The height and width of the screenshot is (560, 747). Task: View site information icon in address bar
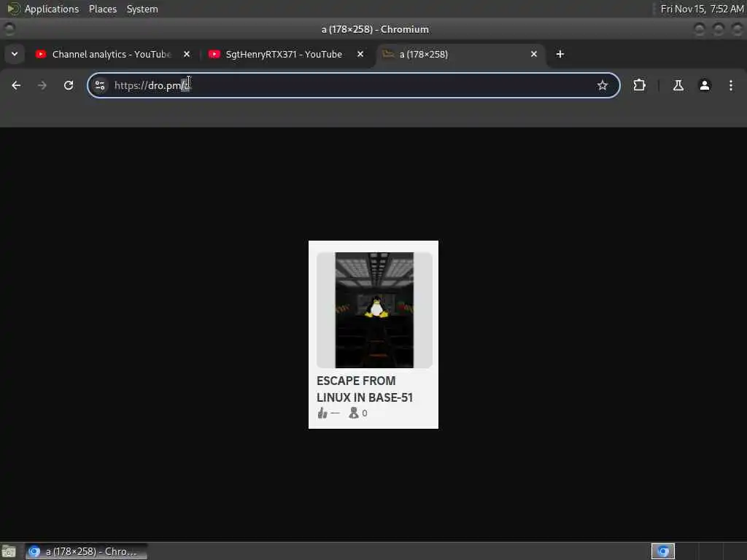(100, 85)
